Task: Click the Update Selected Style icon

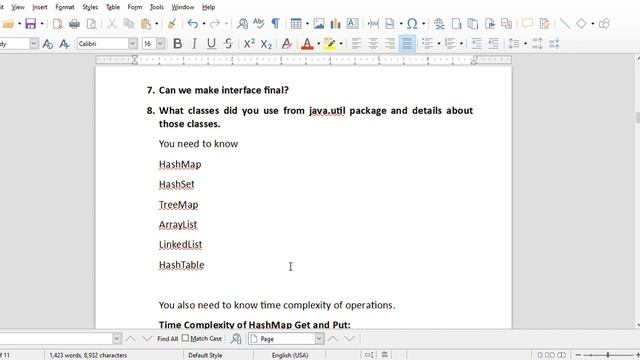Action: point(48,43)
